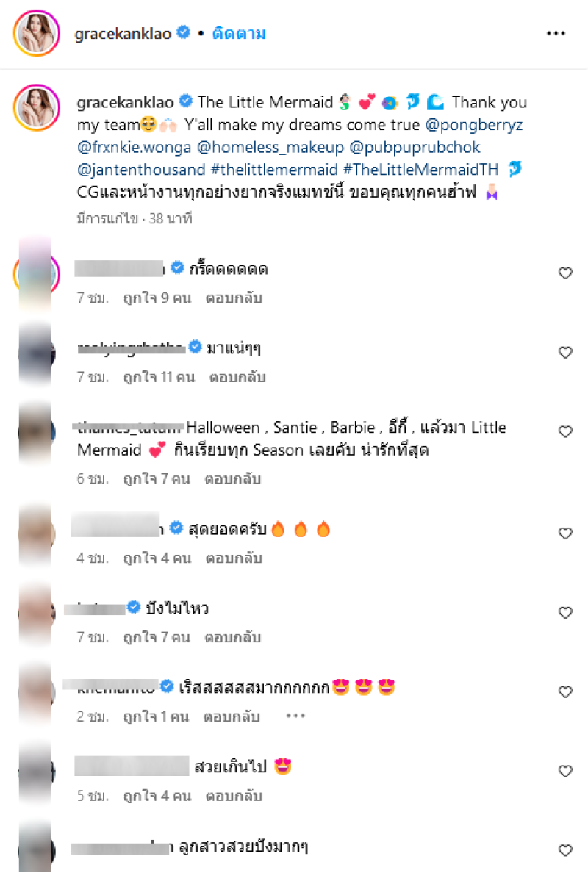Like the comment saying กรี๊ดดดดดด
This screenshot has width=588, height=873.
565,273
